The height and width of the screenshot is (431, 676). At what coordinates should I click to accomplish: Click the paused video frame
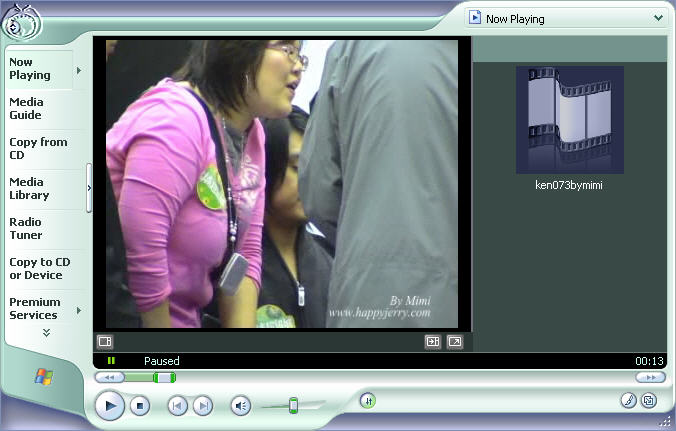[282, 184]
